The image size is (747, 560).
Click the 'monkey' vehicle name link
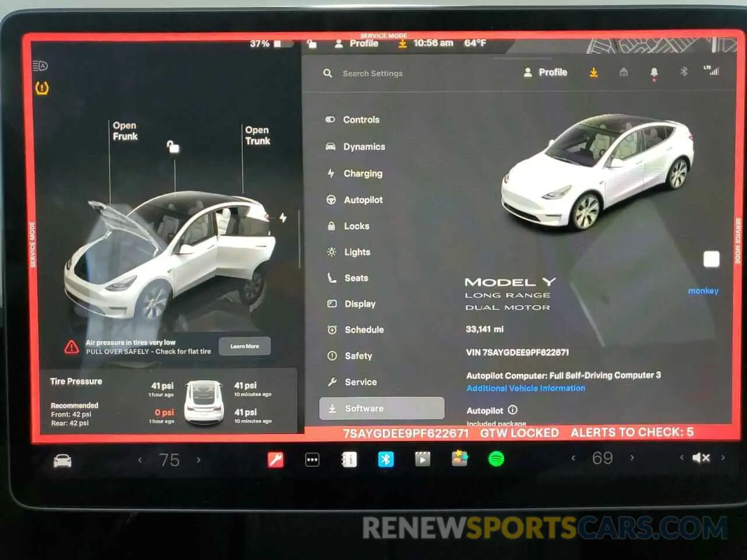(703, 291)
